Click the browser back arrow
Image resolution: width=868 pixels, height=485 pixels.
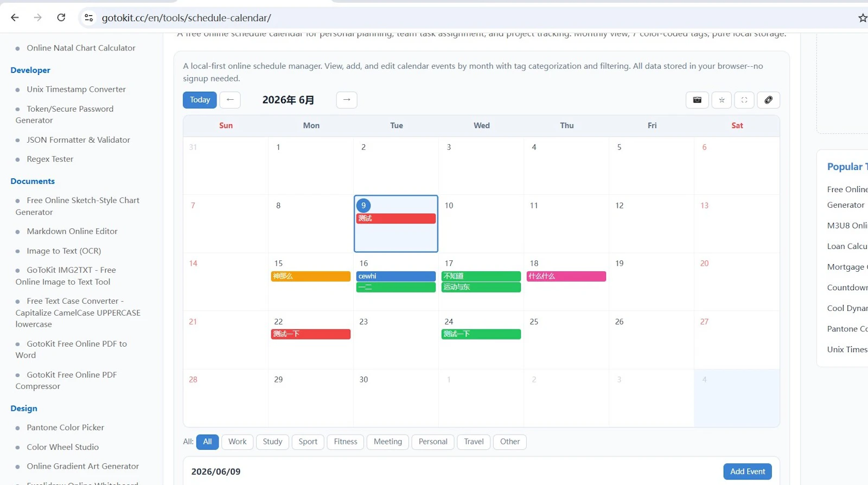pos(15,18)
